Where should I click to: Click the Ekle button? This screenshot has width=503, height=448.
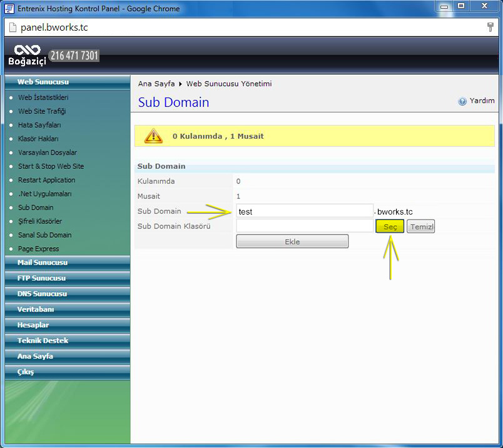292,242
